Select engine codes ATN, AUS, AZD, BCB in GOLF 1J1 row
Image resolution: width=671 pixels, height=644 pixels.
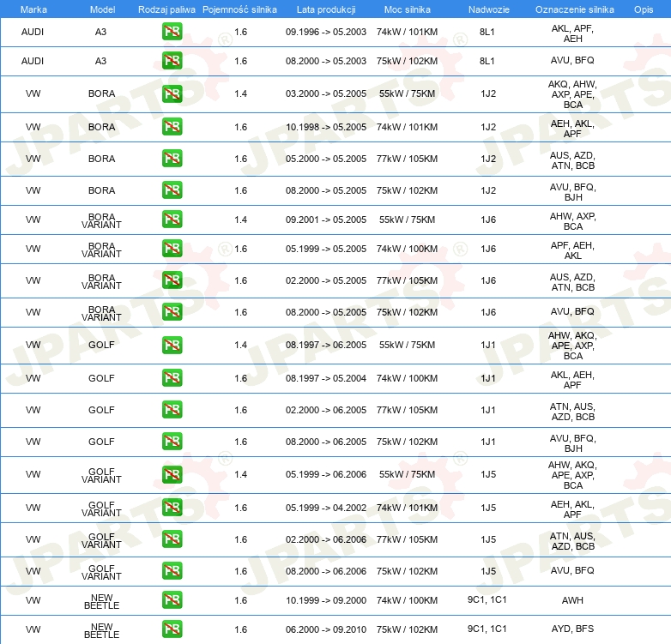click(572, 412)
